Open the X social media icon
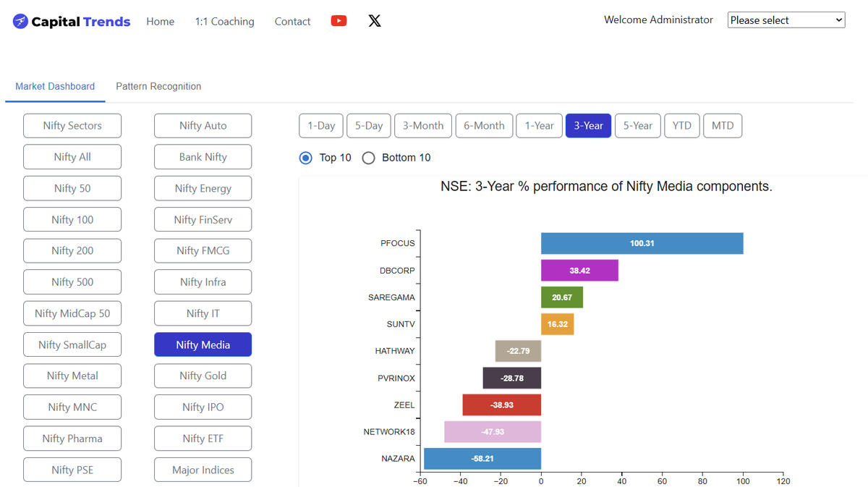Screen dimensions: 868x487 tap(375, 21)
